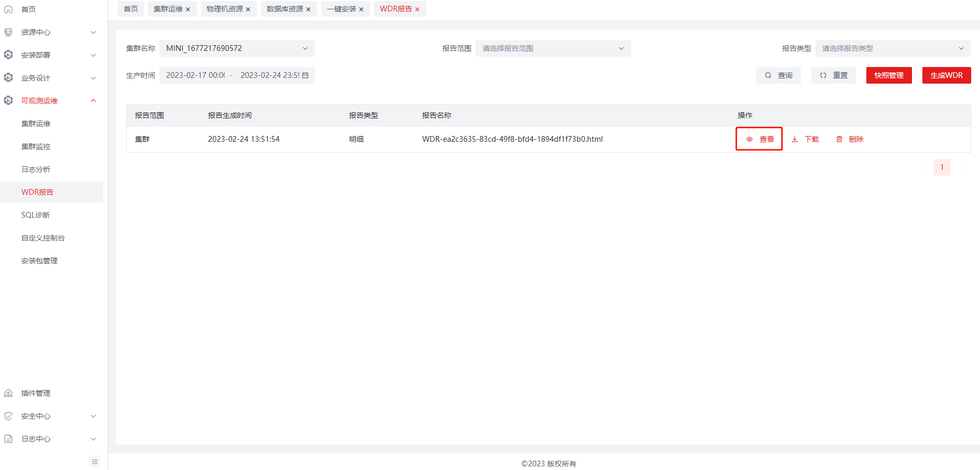
Task: Open the 报告类型 dropdown
Action: pyautogui.click(x=893, y=48)
